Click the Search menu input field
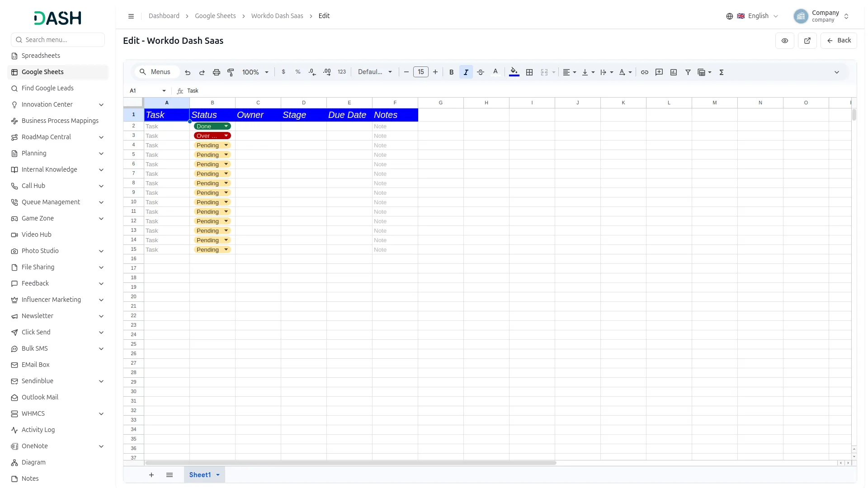Viewport: 868px width, 488px height. click(58, 40)
